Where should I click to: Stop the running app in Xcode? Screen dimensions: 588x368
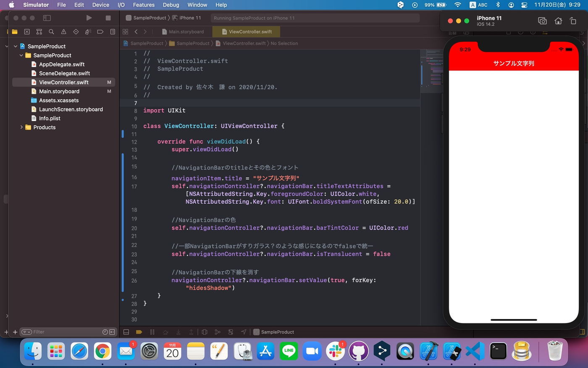click(x=108, y=18)
